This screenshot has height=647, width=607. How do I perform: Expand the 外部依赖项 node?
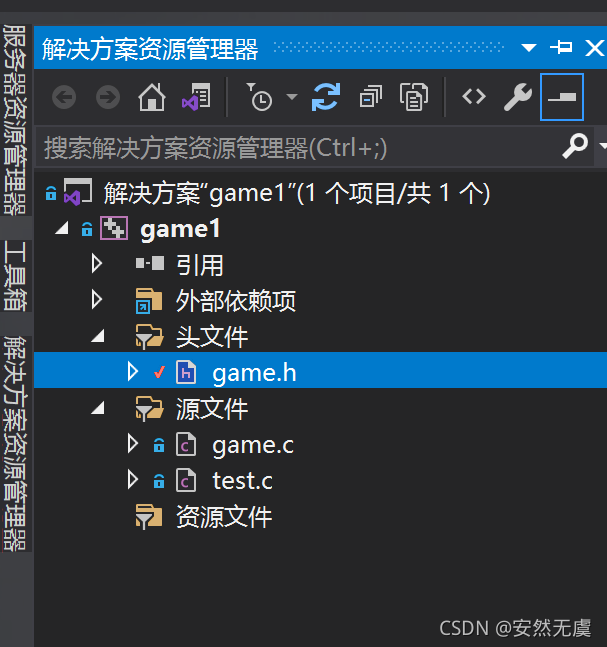tap(97, 300)
